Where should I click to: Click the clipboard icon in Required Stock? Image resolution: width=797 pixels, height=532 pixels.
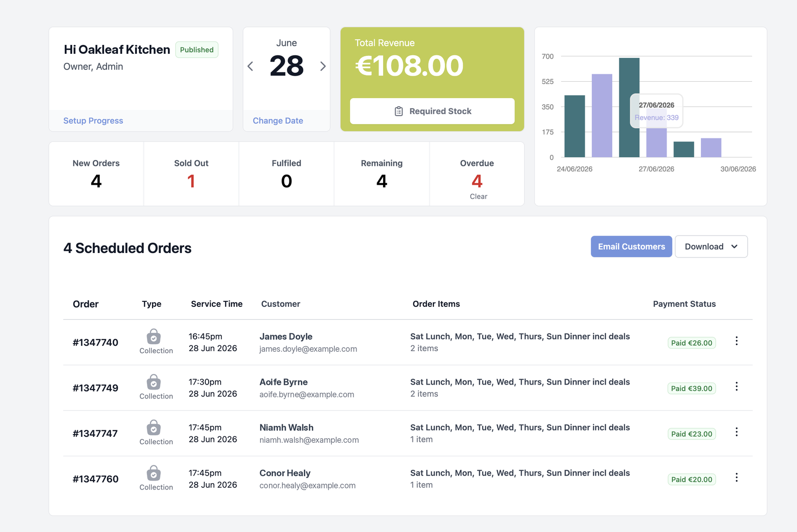pos(398,111)
